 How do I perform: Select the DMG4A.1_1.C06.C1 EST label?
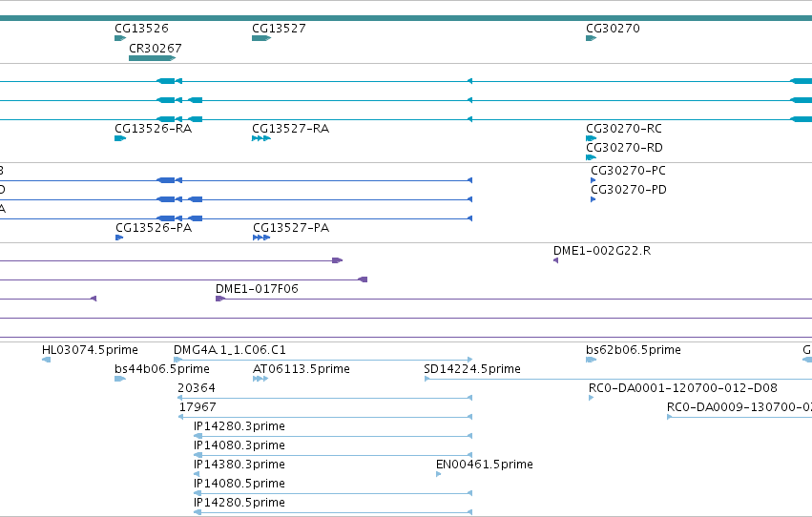[x=229, y=350]
